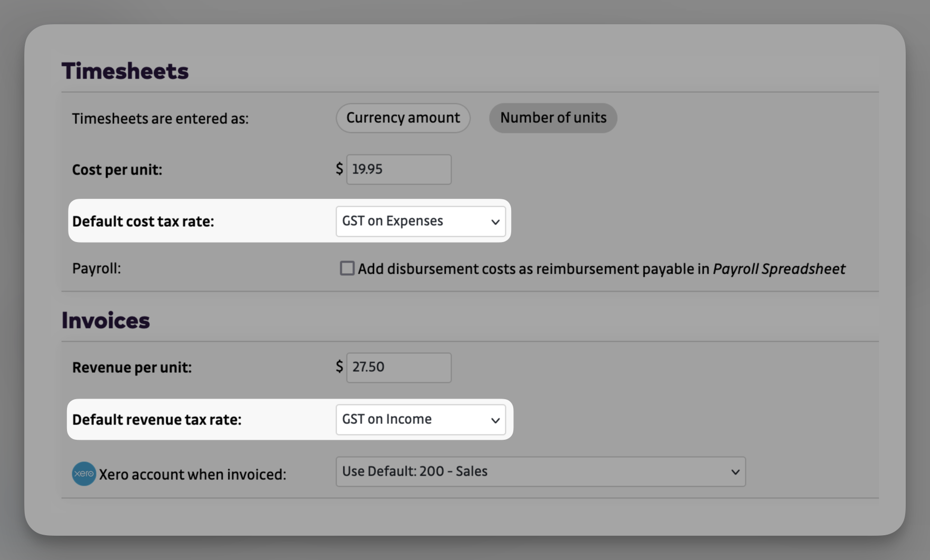The image size is (930, 560).
Task: Click the Revenue per unit field
Action: [398, 367]
